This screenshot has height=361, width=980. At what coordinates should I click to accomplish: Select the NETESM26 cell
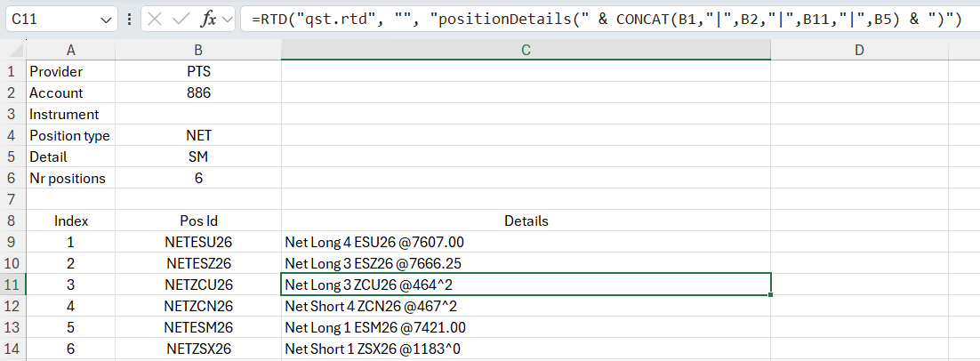[x=198, y=327]
